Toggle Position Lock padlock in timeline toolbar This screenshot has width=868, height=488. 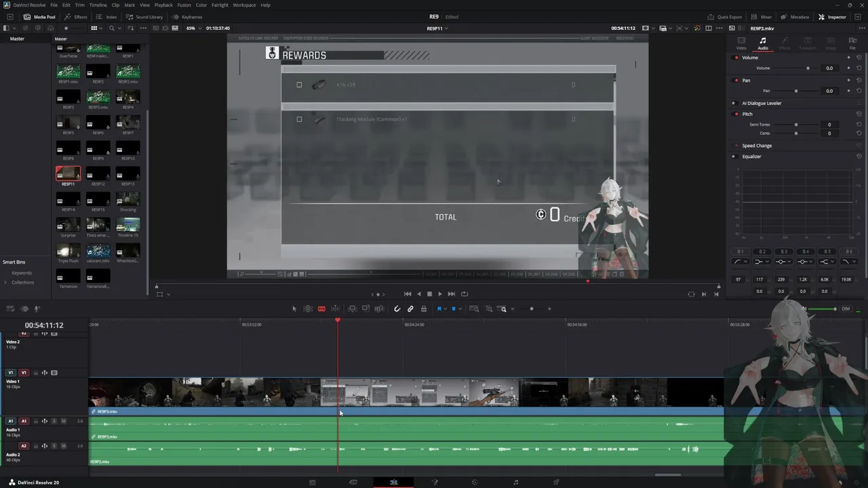click(424, 309)
